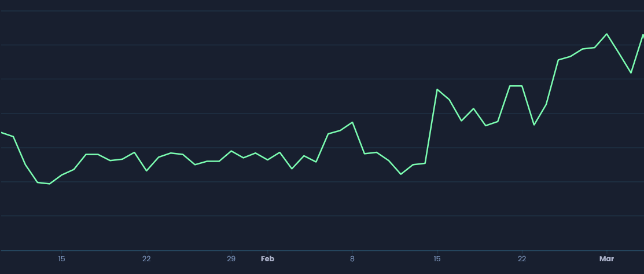644x274 pixels.
Task: Click the line's lowest point left of first 15
Action: [50, 184]
